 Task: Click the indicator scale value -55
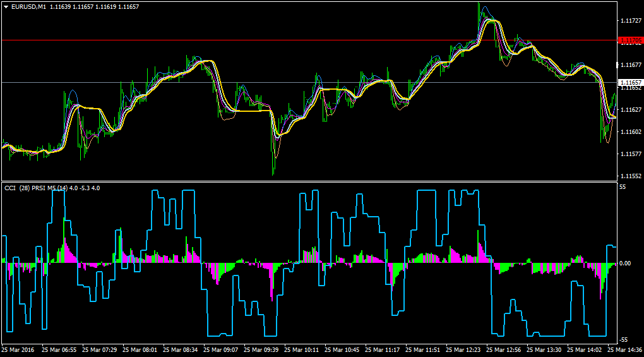(623, 340)
